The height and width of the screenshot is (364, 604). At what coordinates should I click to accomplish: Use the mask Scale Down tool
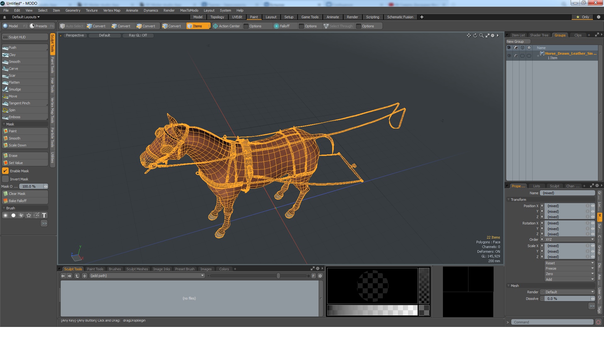pyautogui.click(x=25, y=145)
